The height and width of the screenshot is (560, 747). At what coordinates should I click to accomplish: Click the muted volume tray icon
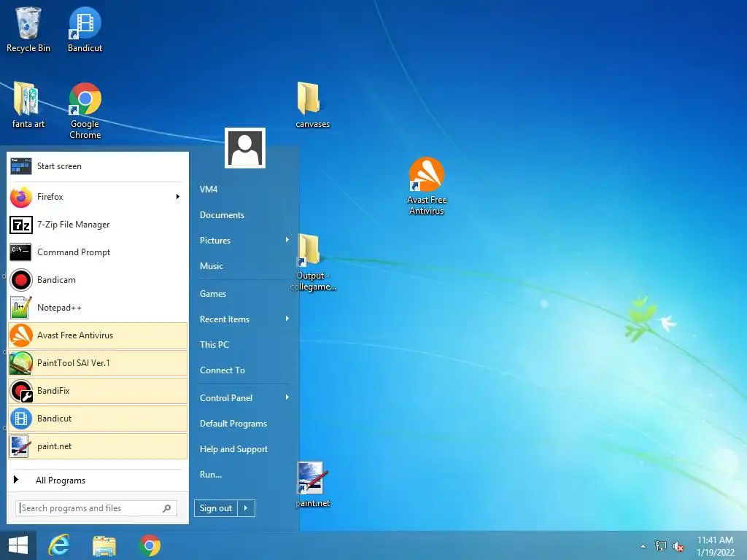coord(678,547)
